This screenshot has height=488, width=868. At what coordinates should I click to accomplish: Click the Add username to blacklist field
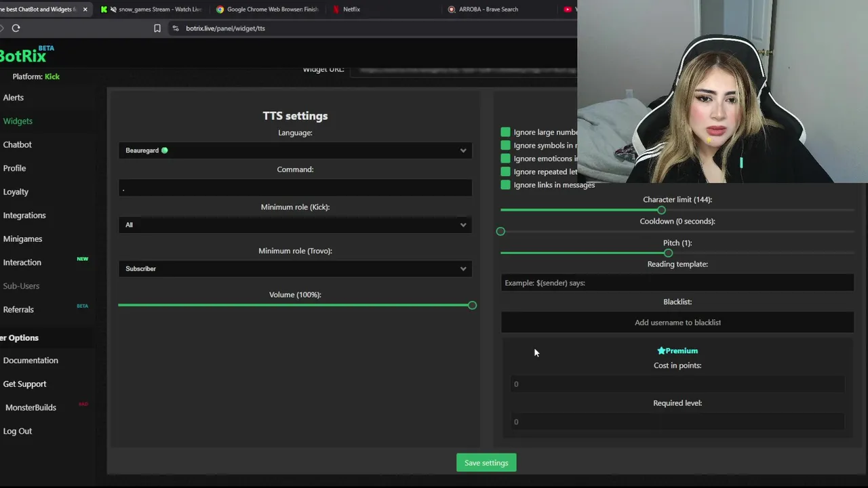(677, 323)
